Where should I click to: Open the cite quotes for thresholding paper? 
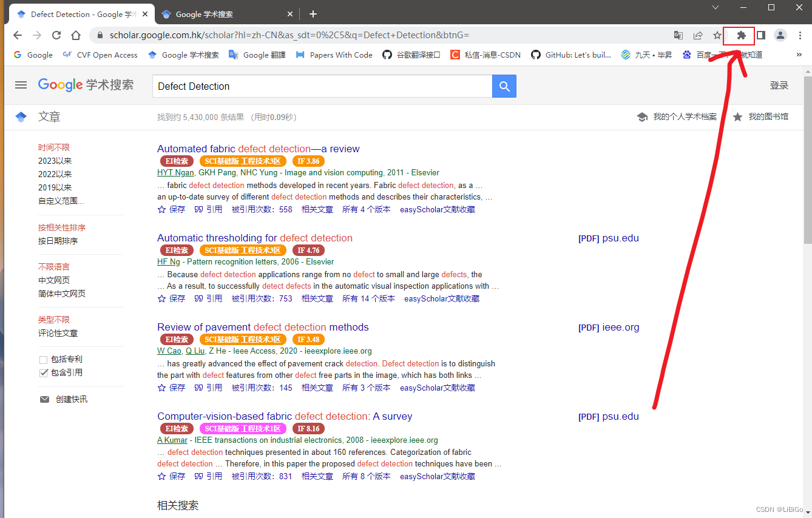208,298
